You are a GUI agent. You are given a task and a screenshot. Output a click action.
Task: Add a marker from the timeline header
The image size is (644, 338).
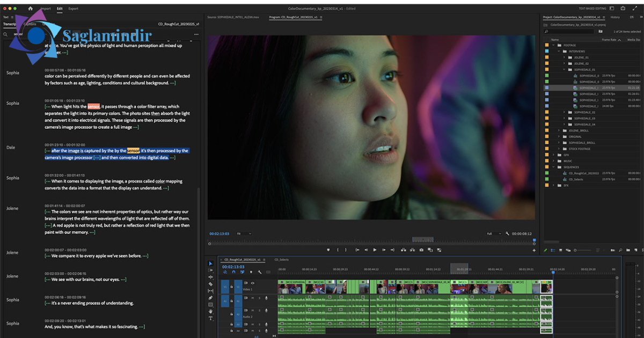click(x=251, y=272)
